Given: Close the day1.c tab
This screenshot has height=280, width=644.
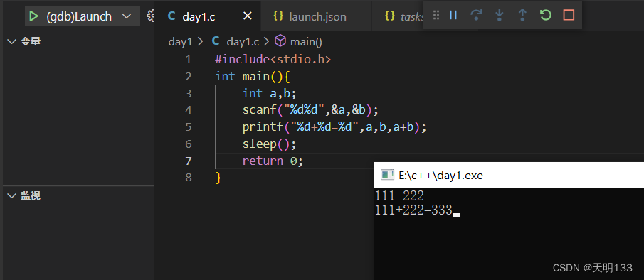Looking at the screenshot, I should pyautogui.click(x=247, y=16).
